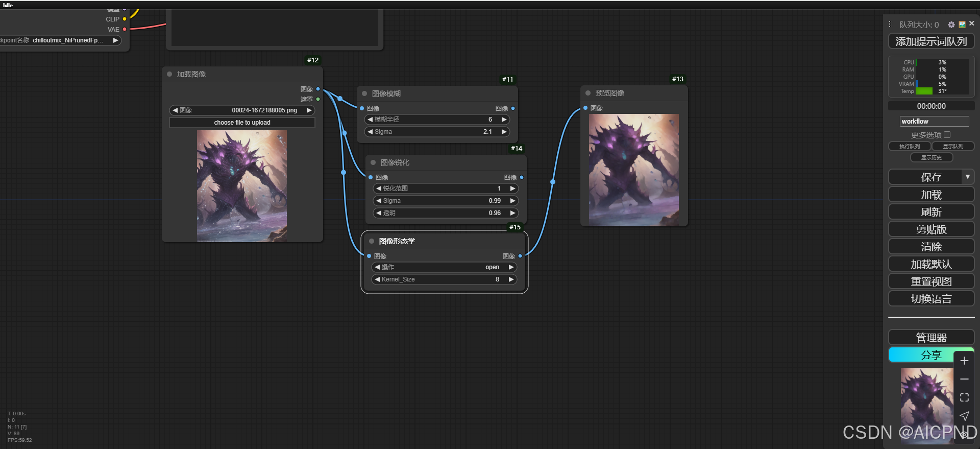Viewport: 980px width, 449px height.
Task: Click the 透明 0.96 value slider
Action: pyautogui.click(x=446, y=213)
